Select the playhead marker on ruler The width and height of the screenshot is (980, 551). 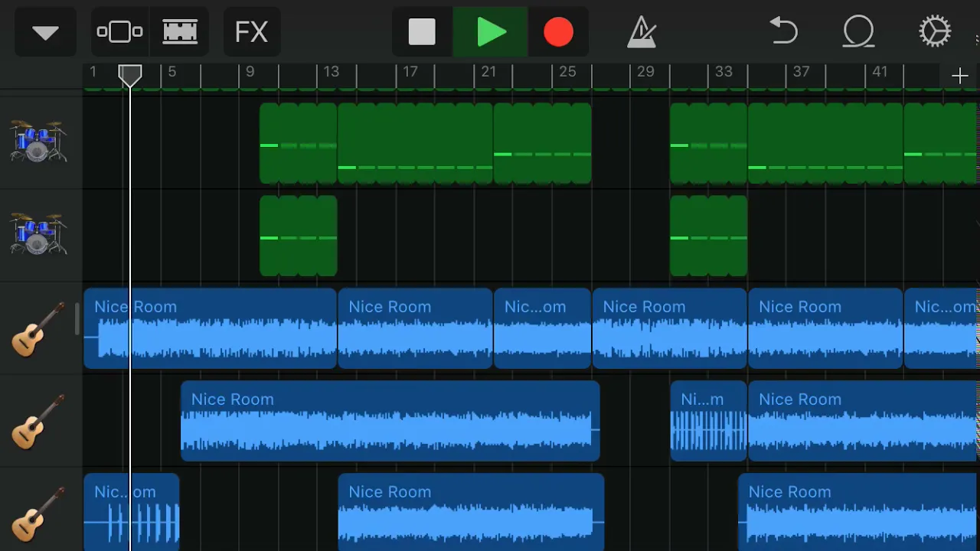click(130, 75)
